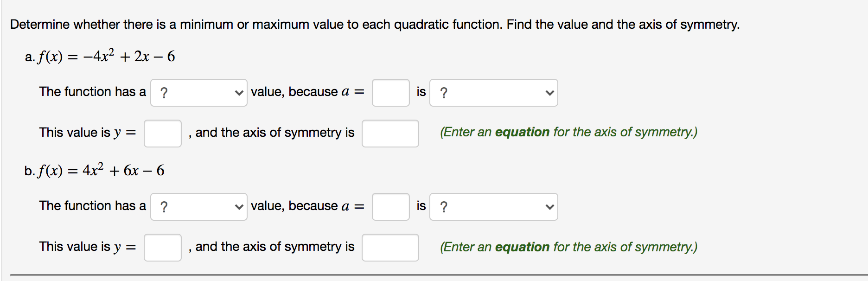The height and width of the screenshot is (281, 868).
Task: Open the positive/negative dropdown for part a
Action: click(493, 92)
